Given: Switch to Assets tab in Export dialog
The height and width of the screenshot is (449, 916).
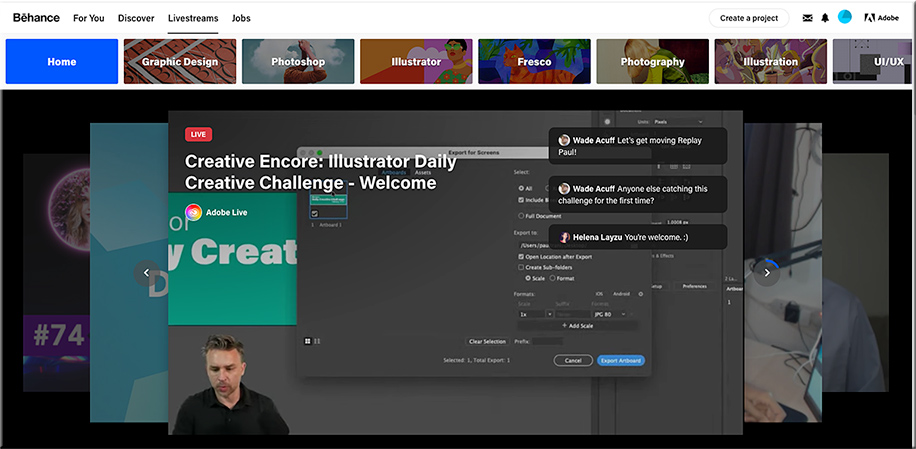Looking at the screenshot, I should 422,172.
